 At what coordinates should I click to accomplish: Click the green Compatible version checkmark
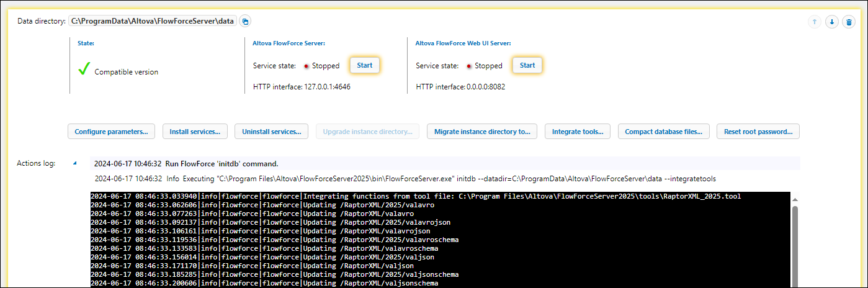(x=84, y=70)
